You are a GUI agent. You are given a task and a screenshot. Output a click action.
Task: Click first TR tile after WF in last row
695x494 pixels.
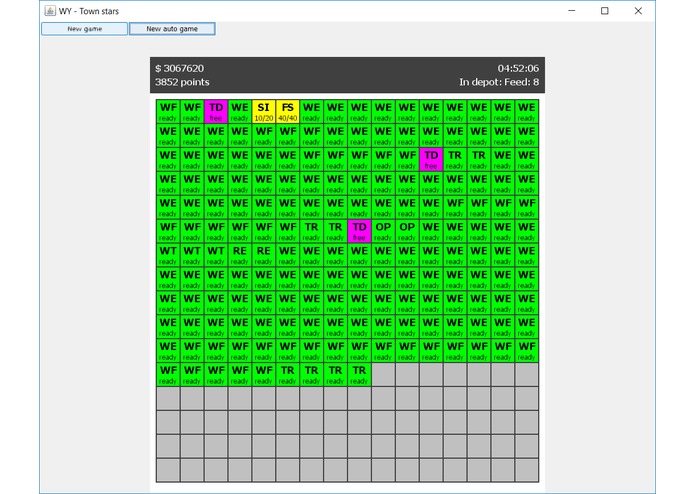pos(288,375)
